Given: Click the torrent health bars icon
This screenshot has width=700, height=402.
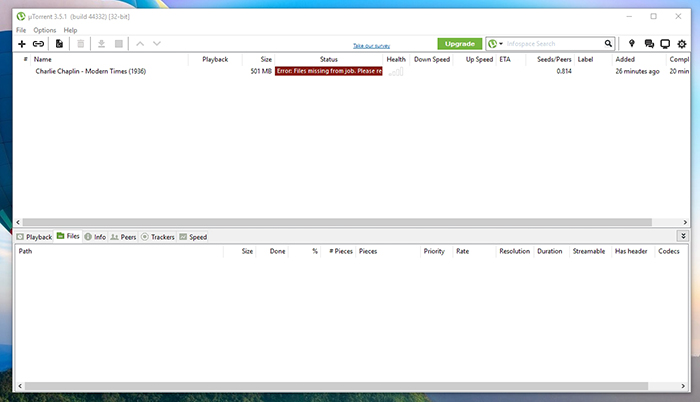Looking at the screenshot, I should coord(396,71).
